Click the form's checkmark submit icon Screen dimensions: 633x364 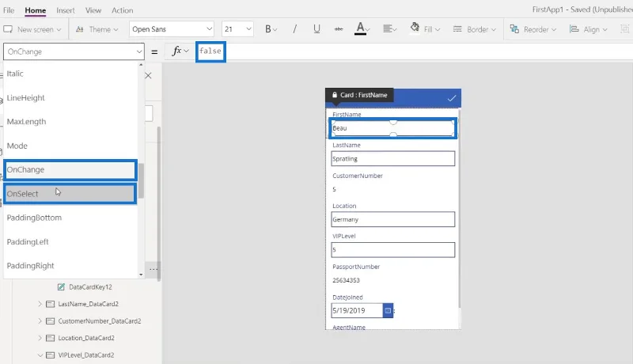pyautogui.click(x=452, y=98)
